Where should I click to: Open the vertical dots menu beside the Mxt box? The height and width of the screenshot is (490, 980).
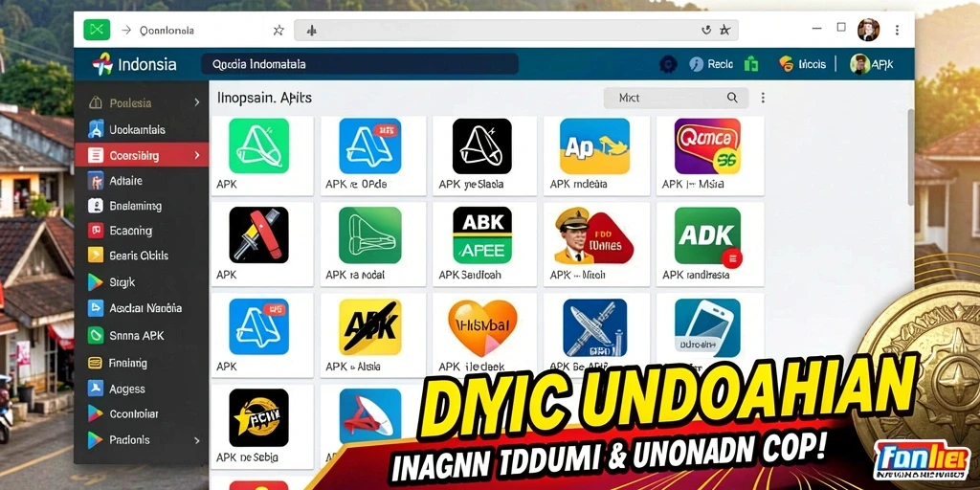coord(763,98)
